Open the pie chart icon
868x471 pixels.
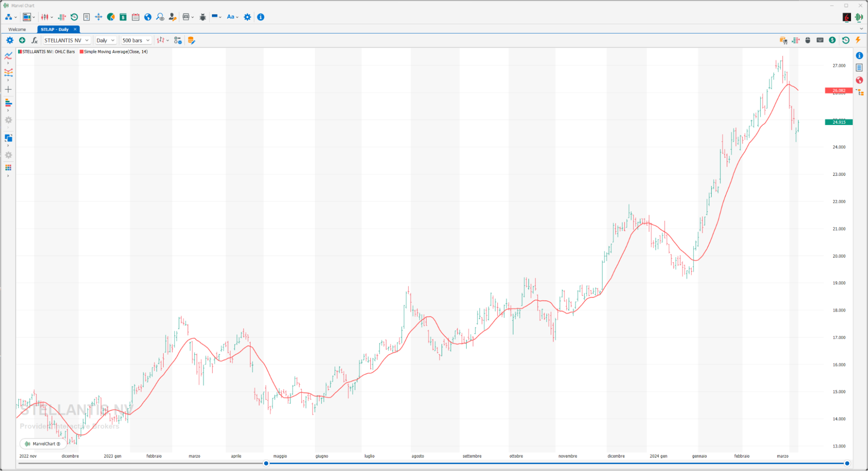pos(111,17)
